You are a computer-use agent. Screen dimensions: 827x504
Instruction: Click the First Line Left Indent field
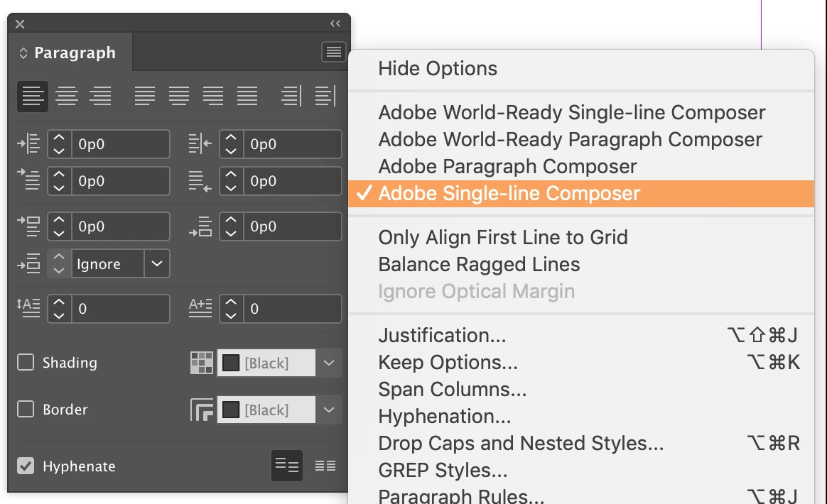pos(121,181)
